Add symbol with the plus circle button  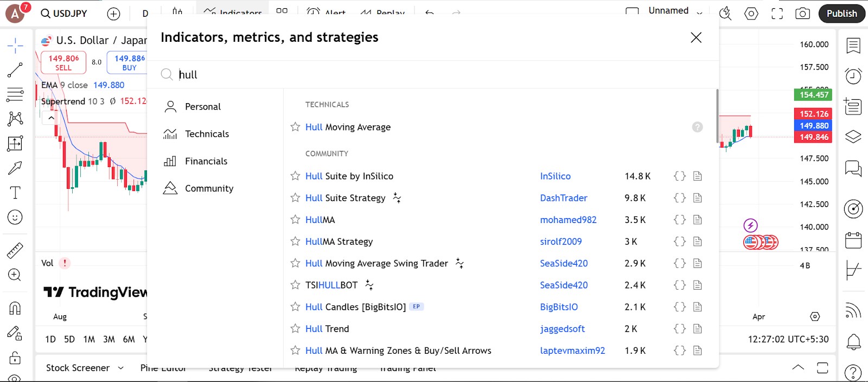(x=113, y=14)
